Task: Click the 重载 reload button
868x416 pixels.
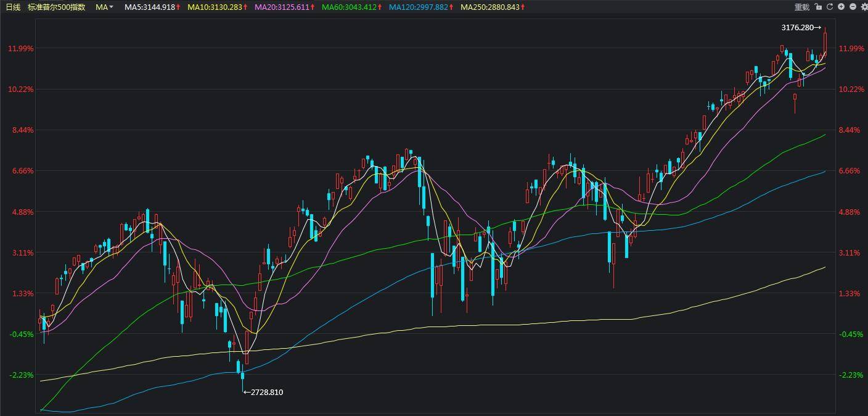Action: click(802, 7)
